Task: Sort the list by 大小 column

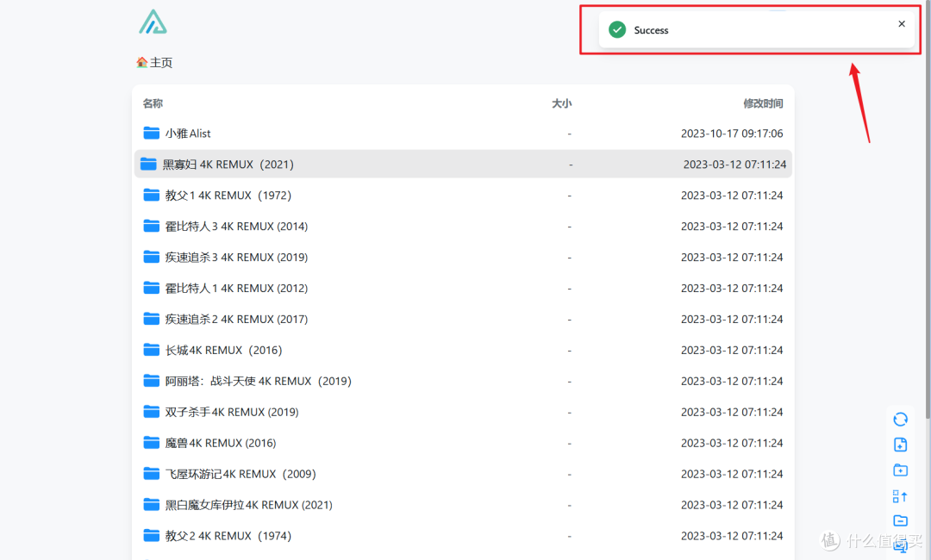Action: pyautogui.click(x=561, y=103)
